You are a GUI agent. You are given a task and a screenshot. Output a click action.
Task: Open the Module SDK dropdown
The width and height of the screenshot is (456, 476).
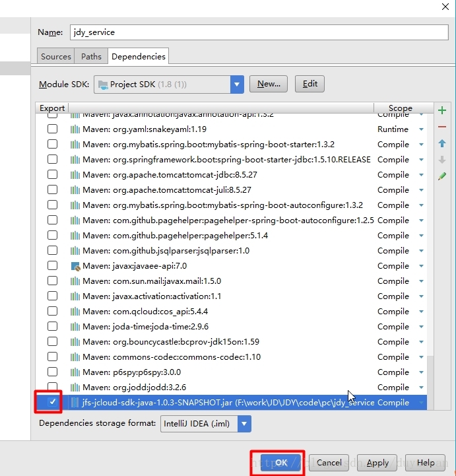[x=237, y=85]
